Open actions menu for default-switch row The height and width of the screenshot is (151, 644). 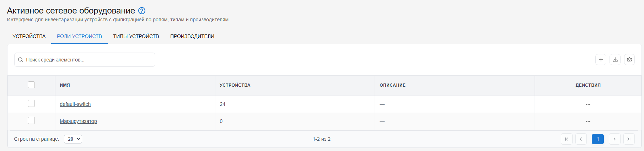tap(588, 104)
